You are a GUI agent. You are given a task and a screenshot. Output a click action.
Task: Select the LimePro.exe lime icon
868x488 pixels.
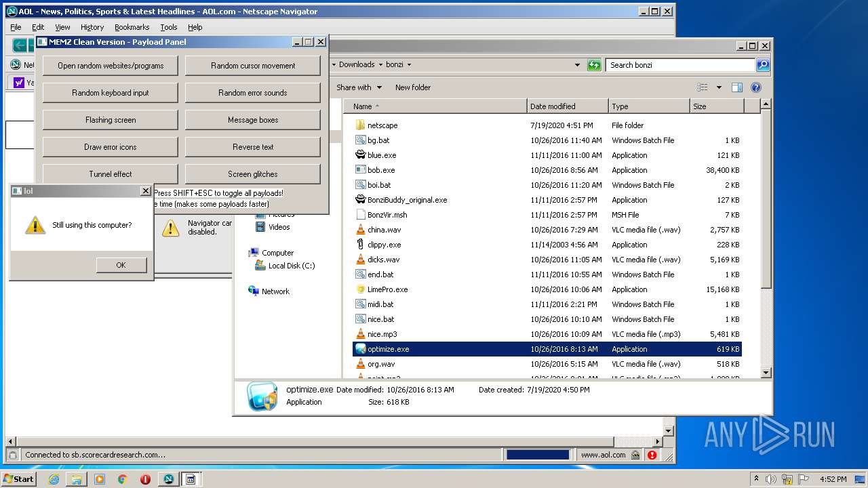point(360,289)
